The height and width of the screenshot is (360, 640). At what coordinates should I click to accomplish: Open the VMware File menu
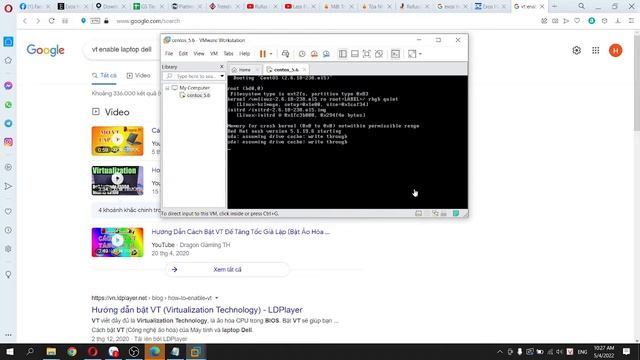point(169,54)
